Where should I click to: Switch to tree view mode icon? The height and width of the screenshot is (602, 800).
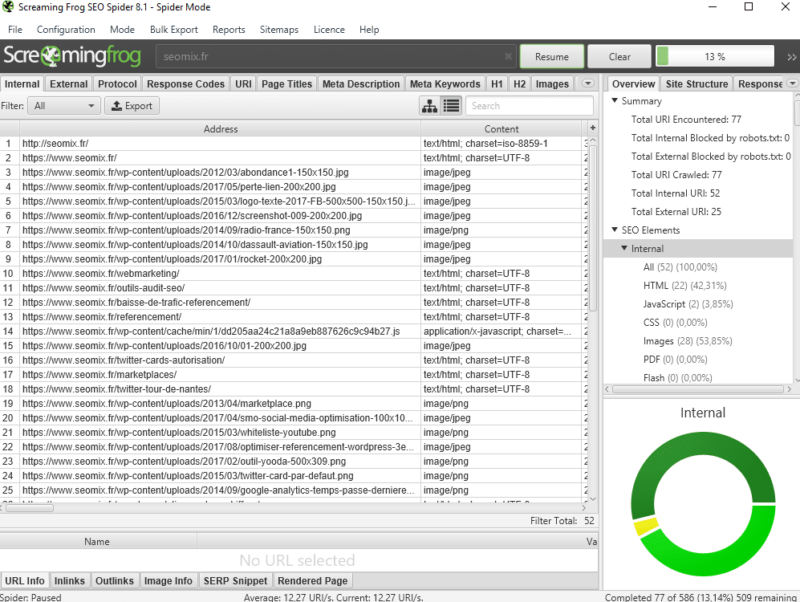[429, 106]
